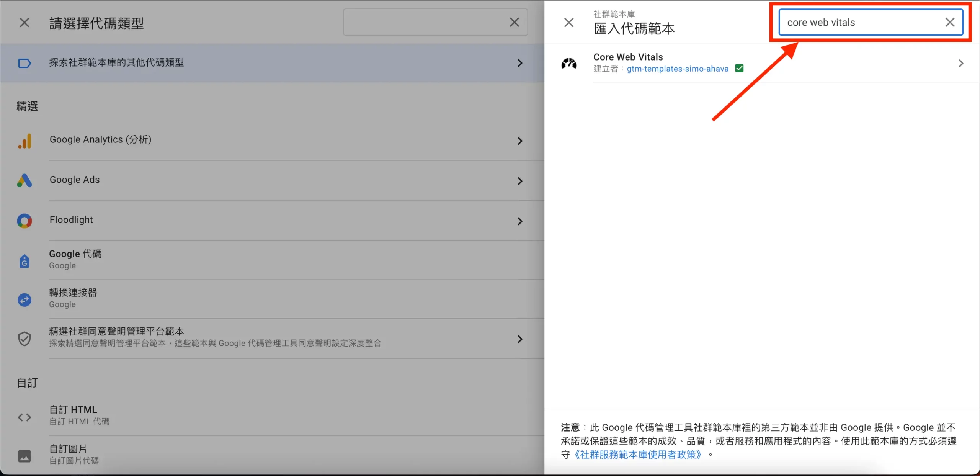Image resolution: width=980 pixels, height=476 pixels.
Task: Click the verified publisher checkmark badge
Action: coord(739,68)
